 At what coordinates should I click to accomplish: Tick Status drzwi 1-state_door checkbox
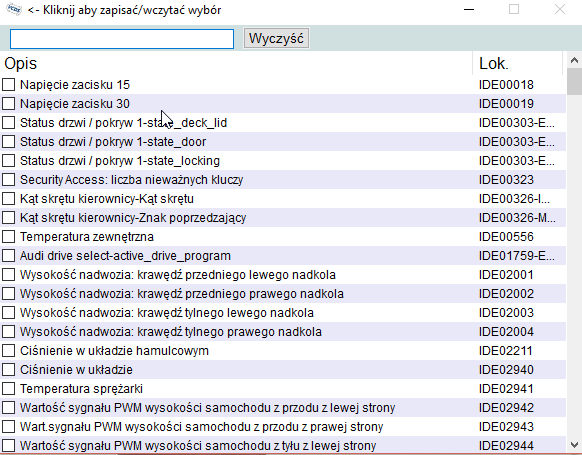click(x=9, y=141)
